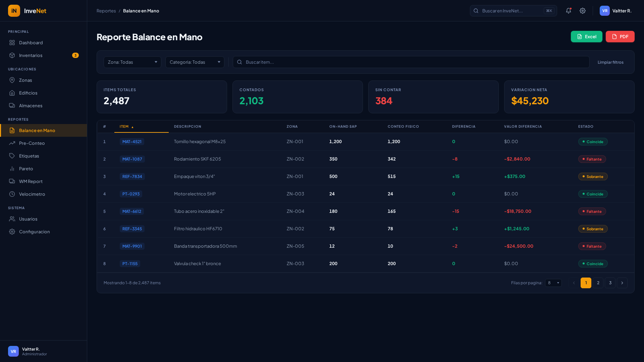Export report with Excel button
Image resolution: width=644 pixels, height=362 pixels.
[586, 37]
